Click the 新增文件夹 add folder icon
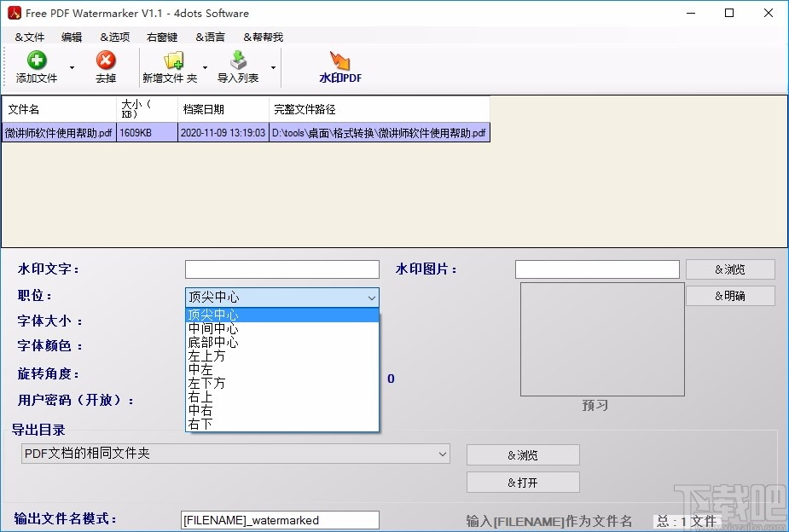The image size is (789, 532). coord(174,61)
